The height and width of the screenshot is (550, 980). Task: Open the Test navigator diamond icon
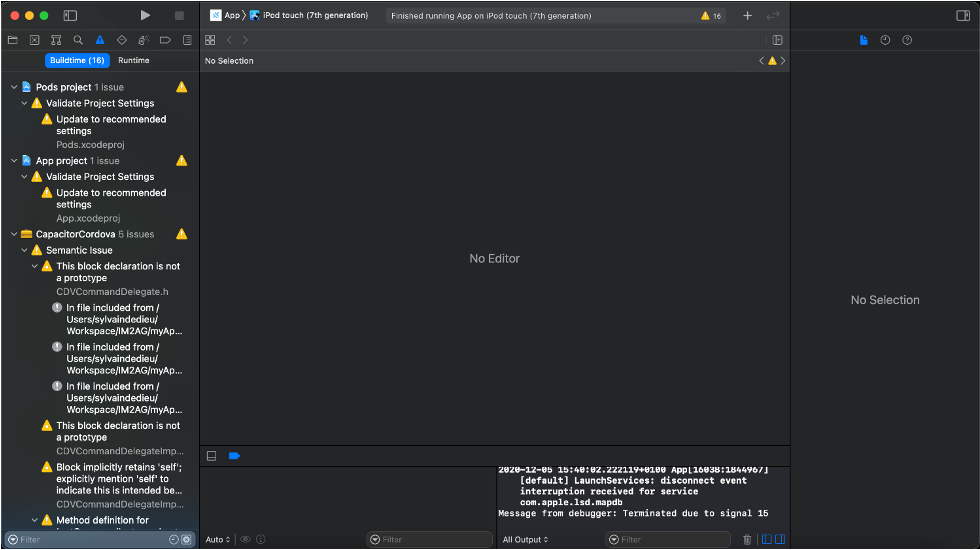click(x=122, y=40)
